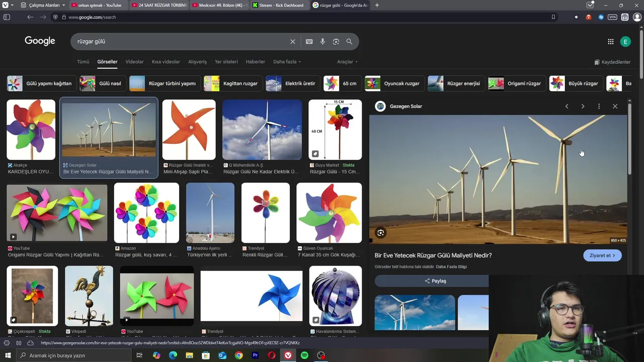Open the on-screen keyboard icon in search bar

309,42
